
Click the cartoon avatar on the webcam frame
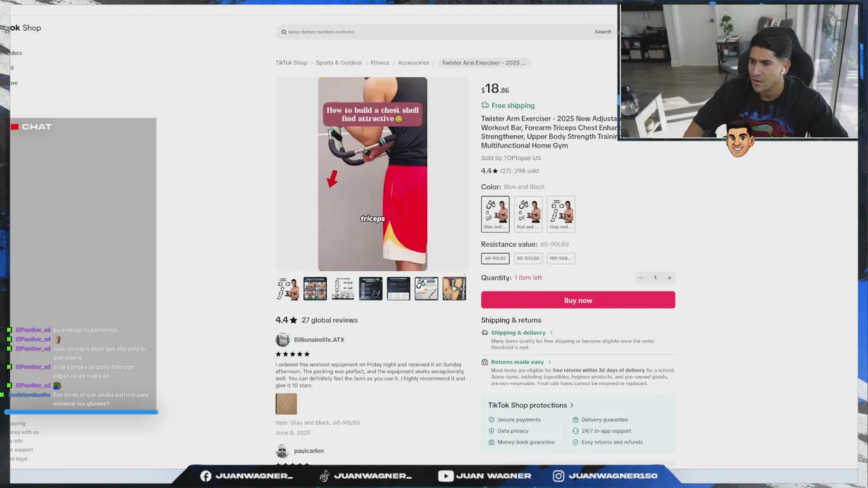(x=739, y=140)
